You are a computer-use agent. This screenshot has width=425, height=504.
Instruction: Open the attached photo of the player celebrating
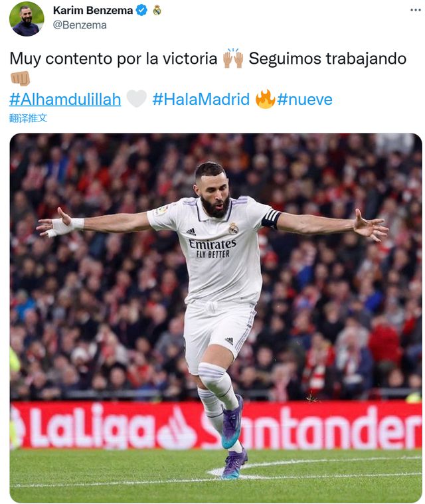(x=216, y=318)
